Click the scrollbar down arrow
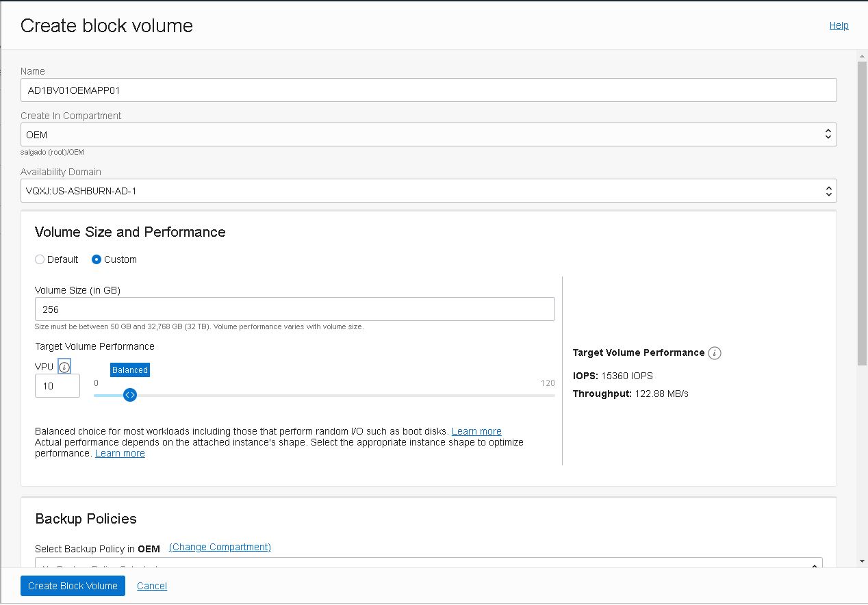This screenshot has height=605, width=868. pos(862,561)
